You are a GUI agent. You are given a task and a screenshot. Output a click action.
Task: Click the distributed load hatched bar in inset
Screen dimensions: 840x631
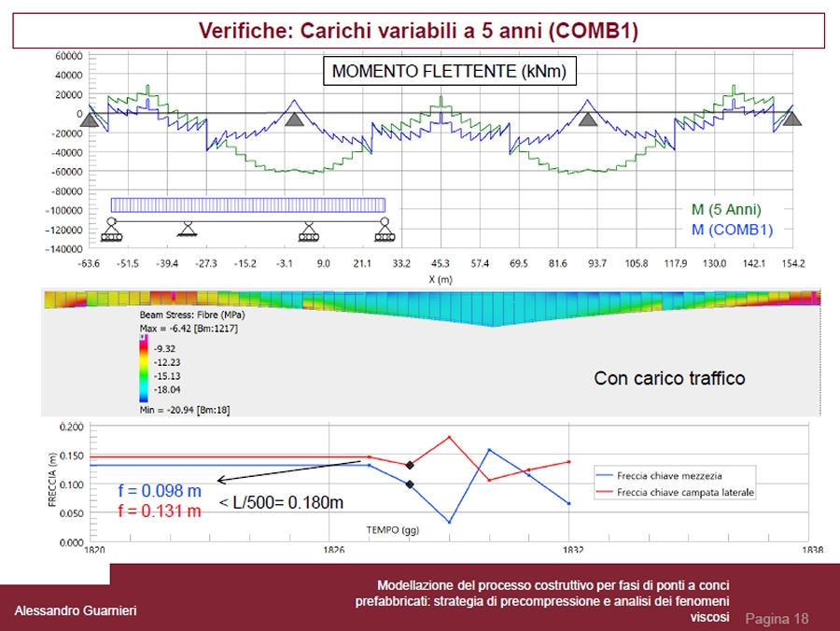[x=247, y=205]
